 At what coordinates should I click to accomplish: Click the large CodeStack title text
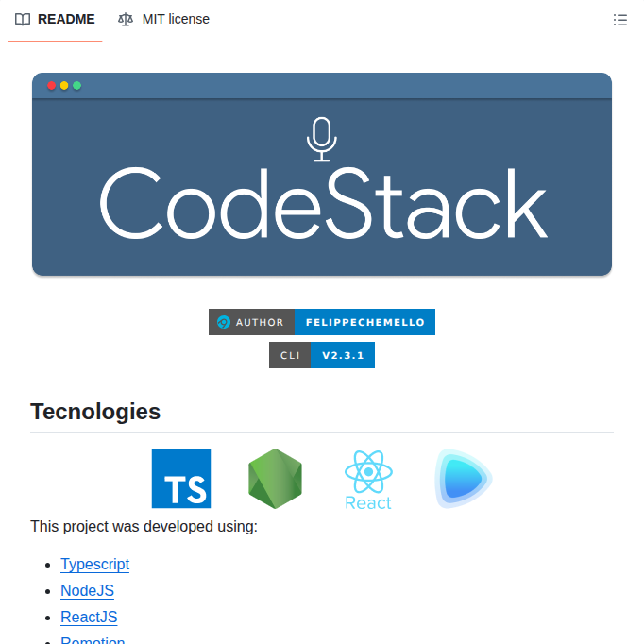pos(322,204)
